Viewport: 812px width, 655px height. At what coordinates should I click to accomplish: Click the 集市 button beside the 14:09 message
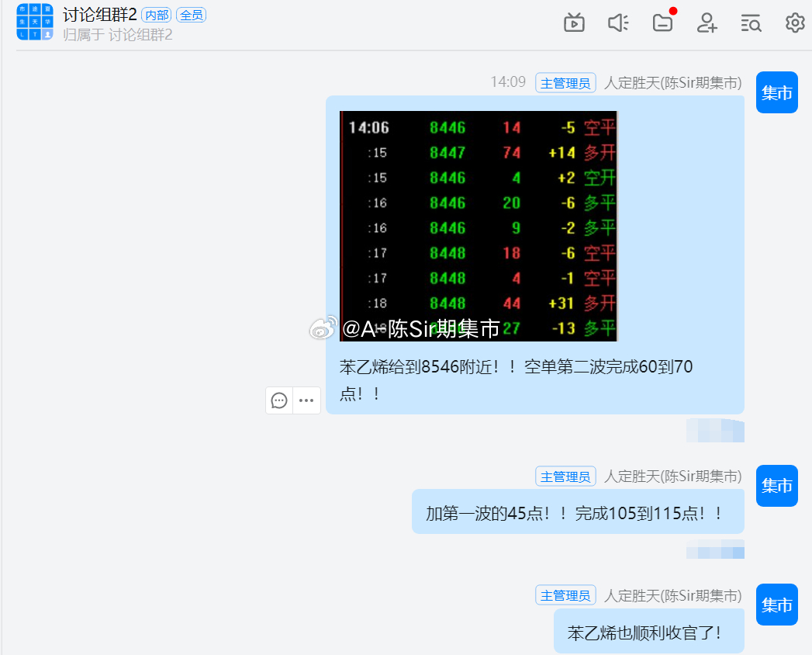coord(776,92)
